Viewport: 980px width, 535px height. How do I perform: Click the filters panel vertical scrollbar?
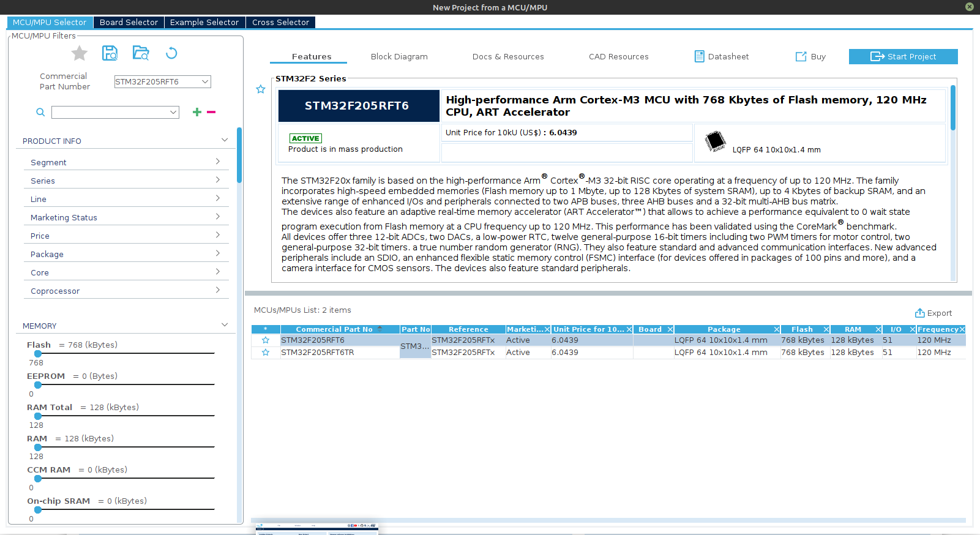239,155
